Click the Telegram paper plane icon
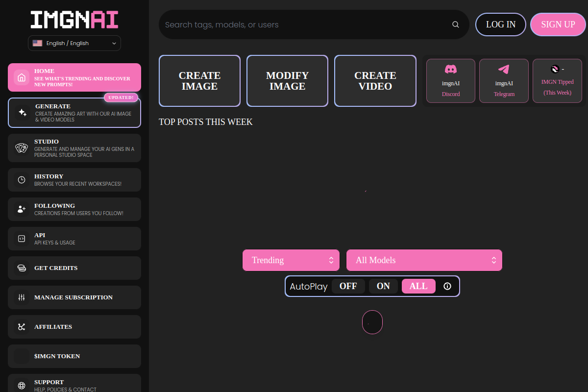This screenshot has width=588, height=392. click(x=504, y=69)
